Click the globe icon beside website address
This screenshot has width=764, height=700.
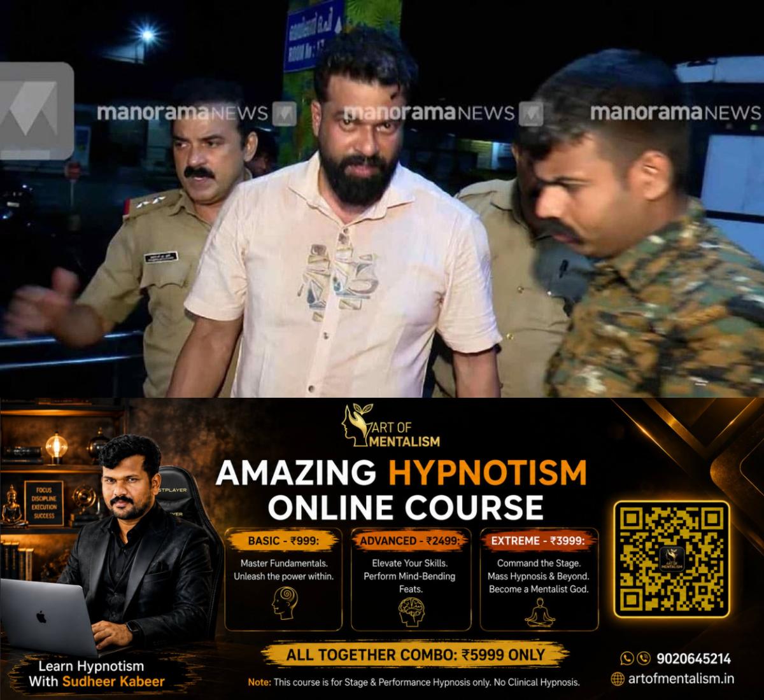coord(617,679)
